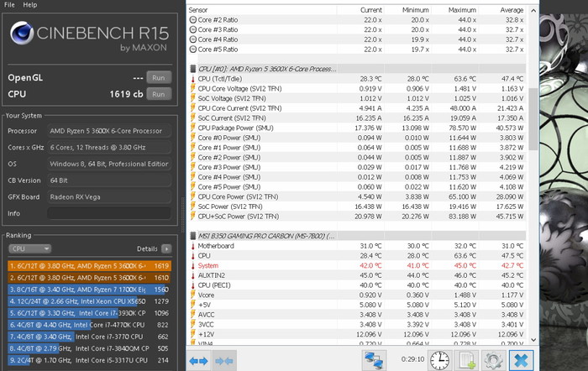Select Core i7-4770K ranking entry

point(89,325)
